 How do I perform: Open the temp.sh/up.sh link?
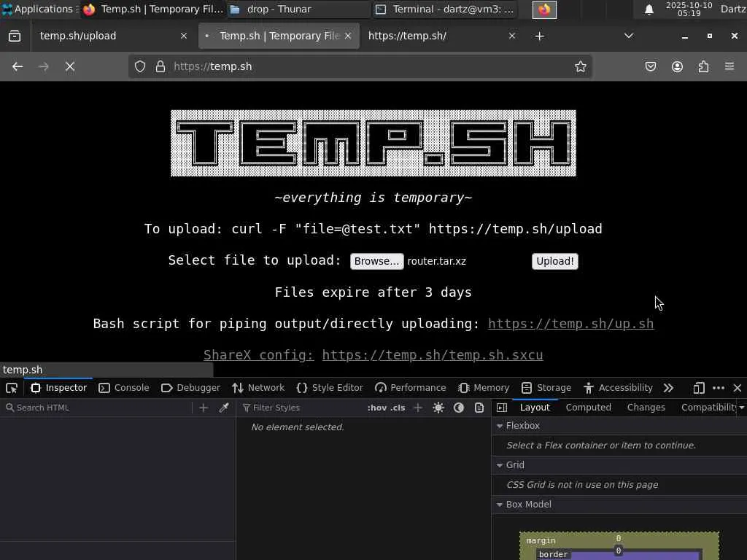coord(570,324)
